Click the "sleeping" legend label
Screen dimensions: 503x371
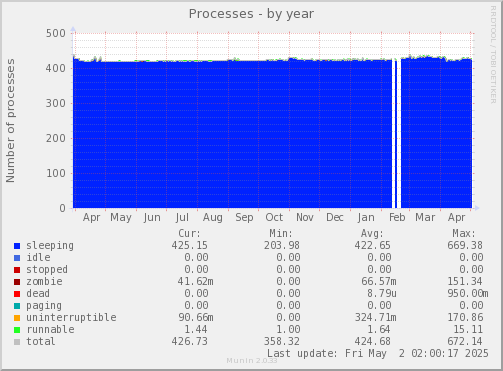tap(50, 246)
